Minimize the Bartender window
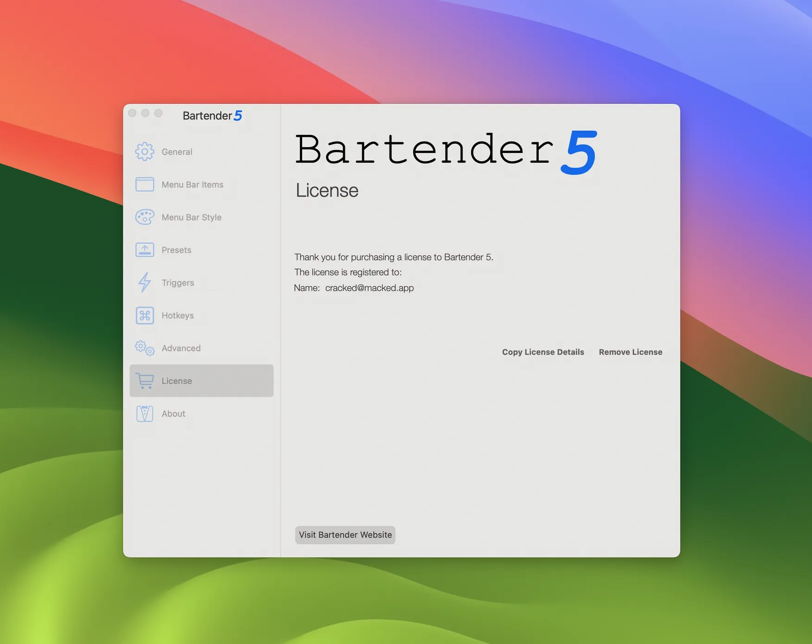The height and width of the screenshot is (644, 812). click(x=145, y=113)
